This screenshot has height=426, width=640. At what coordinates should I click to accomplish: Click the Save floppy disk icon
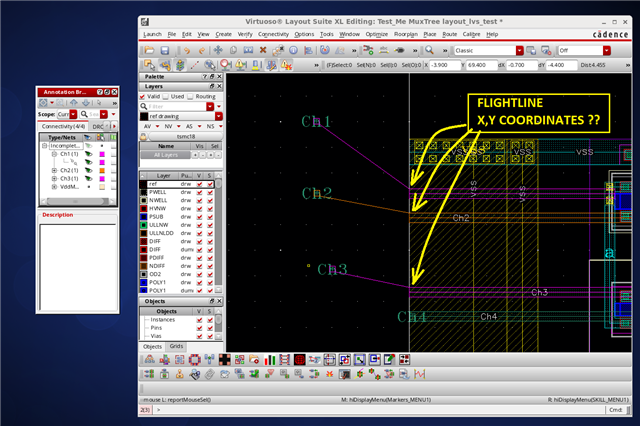164,50
